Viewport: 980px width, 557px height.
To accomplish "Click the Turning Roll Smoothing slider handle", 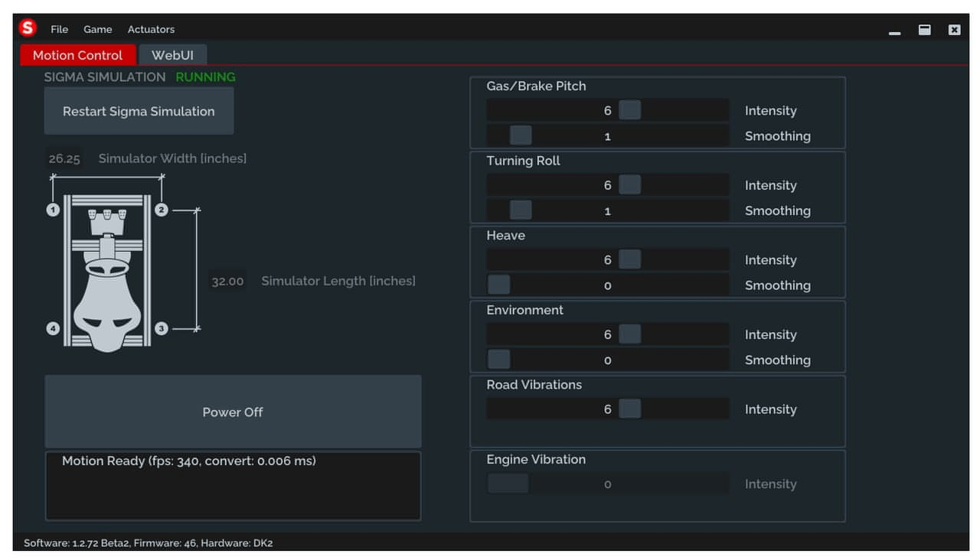I will tap(521, 210).
